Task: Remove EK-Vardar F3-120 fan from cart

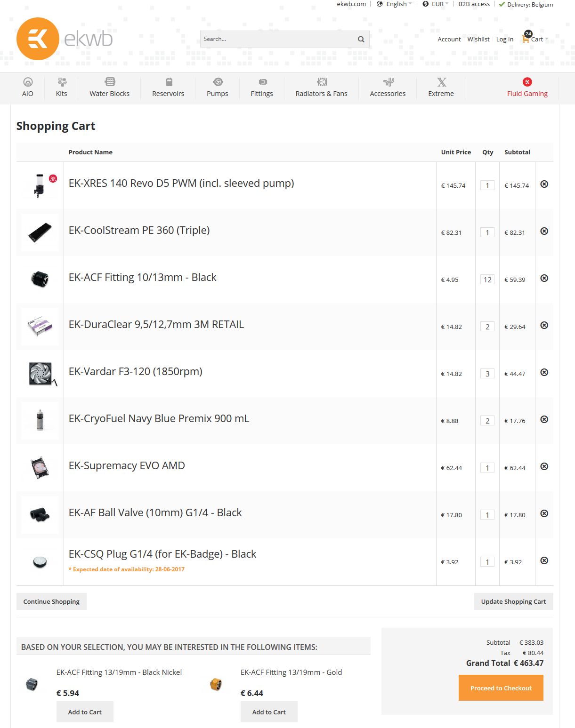Action: [x=544, y=372]
